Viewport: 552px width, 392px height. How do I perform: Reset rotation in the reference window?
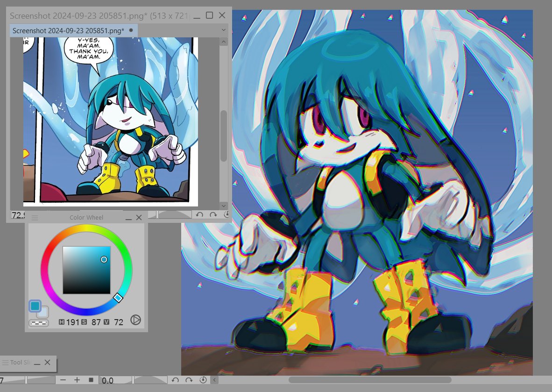click(226, 214)
